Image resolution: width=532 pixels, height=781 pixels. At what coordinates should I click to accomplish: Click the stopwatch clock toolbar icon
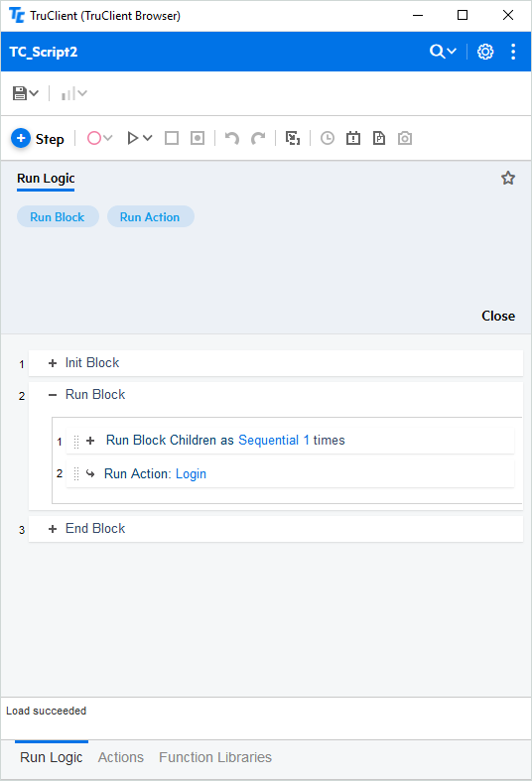[328, 138]
